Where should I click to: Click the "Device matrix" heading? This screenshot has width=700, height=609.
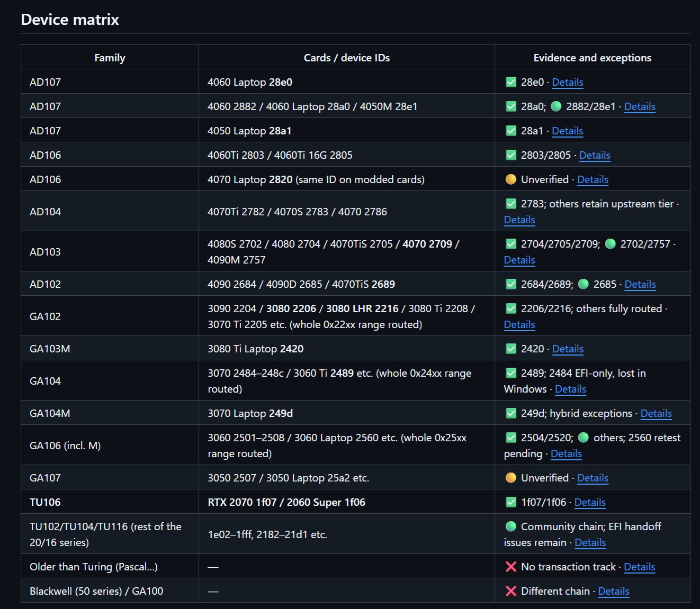[70, 20]
